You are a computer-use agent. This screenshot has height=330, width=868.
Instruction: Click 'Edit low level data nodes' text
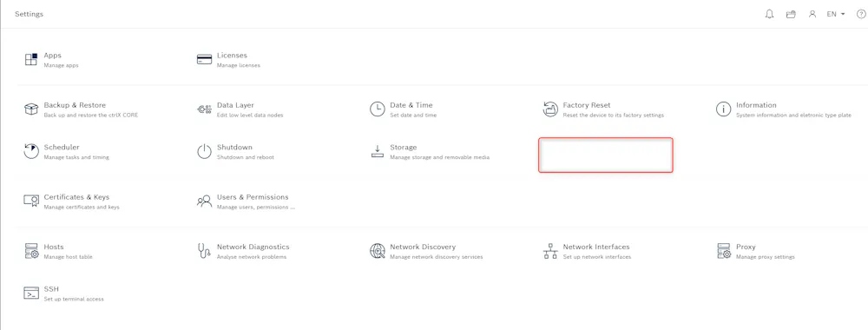click(250, 115)
